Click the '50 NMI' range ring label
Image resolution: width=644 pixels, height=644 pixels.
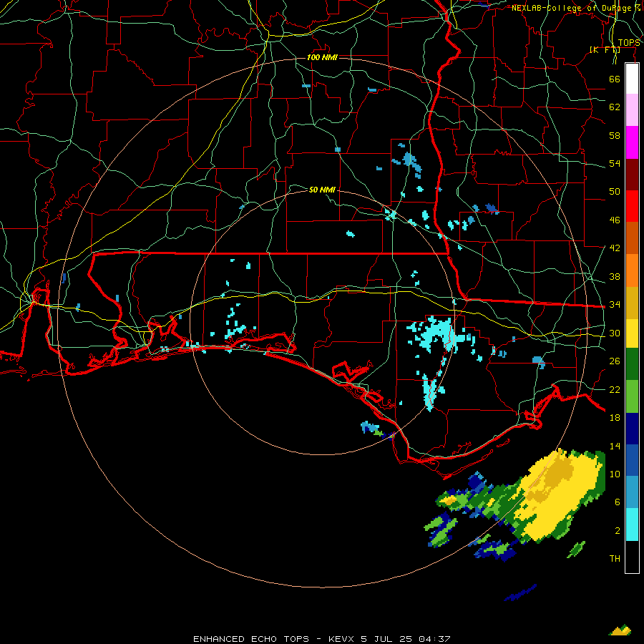322,190
